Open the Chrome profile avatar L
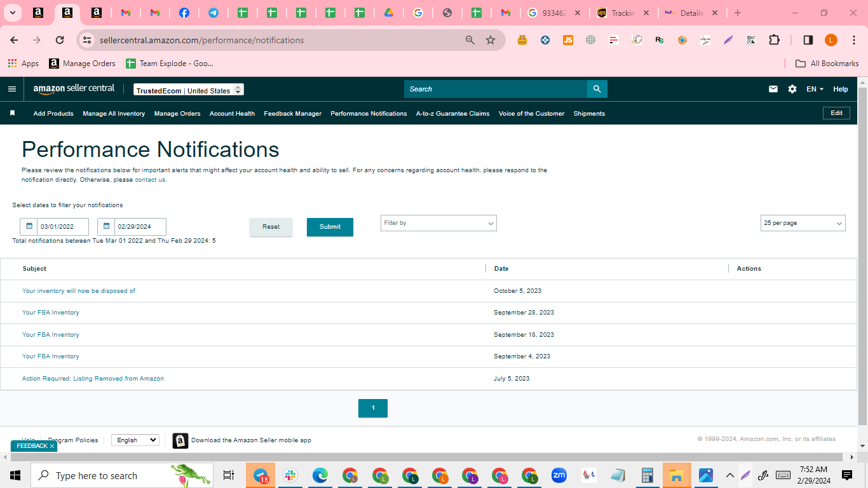This screenshot has height=488, width=868. [x=831, y=40]
